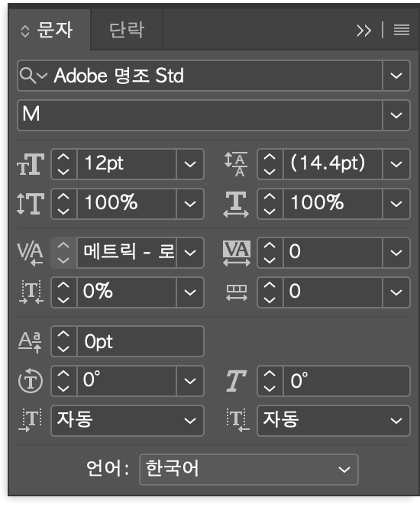This screenshot has width=420, height=507.
Task: Open the font style dropdown arrow
Action: (396, 115)
